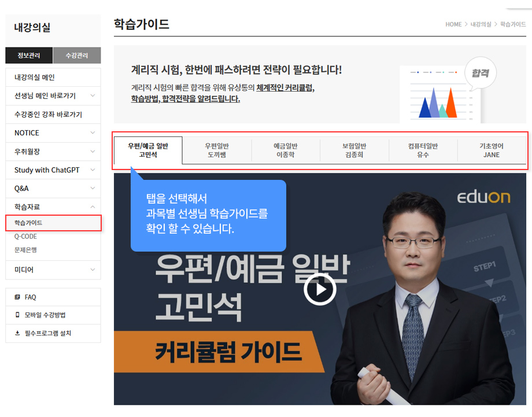Switch to the 수강관리 tab
Image resolution: width=532 pixels, height=417 pixels.
[x=77, y=56]
